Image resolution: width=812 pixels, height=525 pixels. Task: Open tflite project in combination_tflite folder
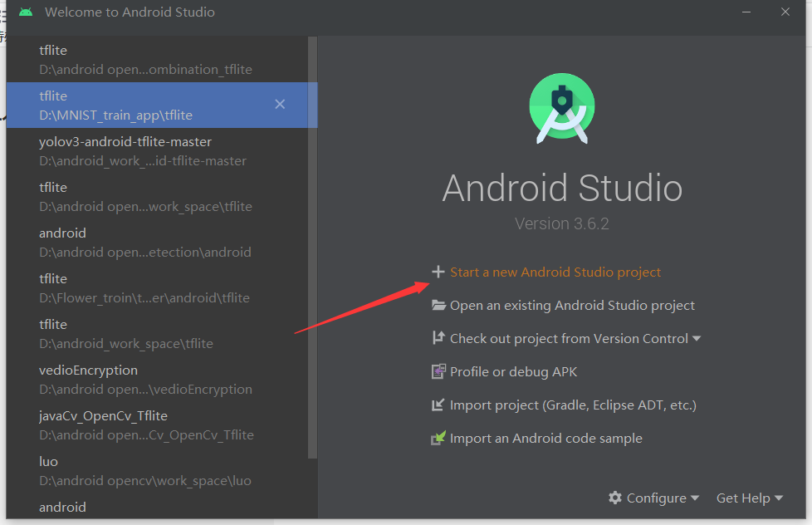[157, 60]
